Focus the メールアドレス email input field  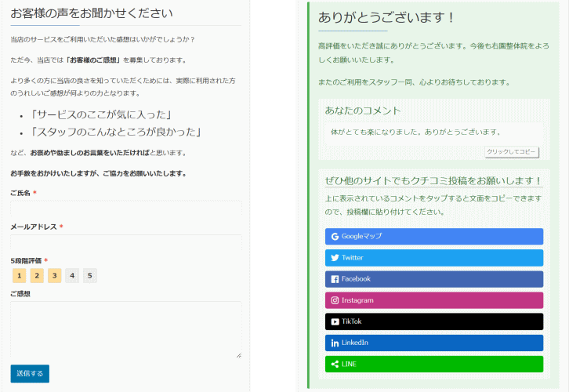tap(126, 242)
